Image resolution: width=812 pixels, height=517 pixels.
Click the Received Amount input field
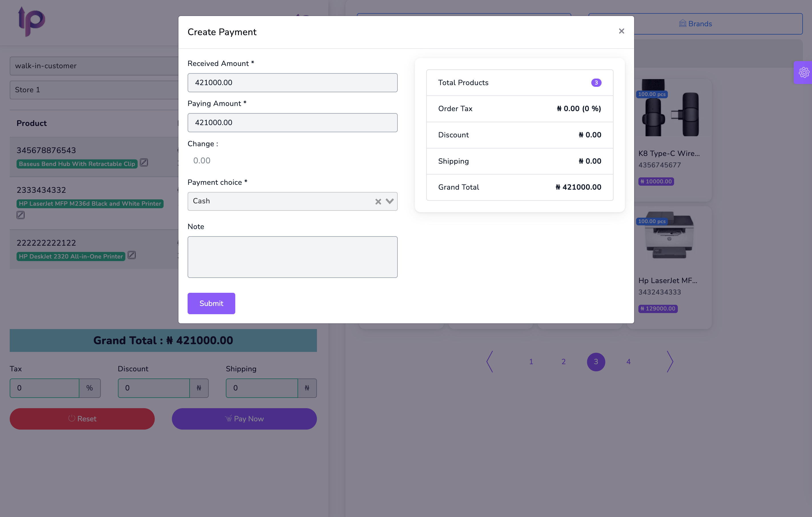click(x=292, y=83)
